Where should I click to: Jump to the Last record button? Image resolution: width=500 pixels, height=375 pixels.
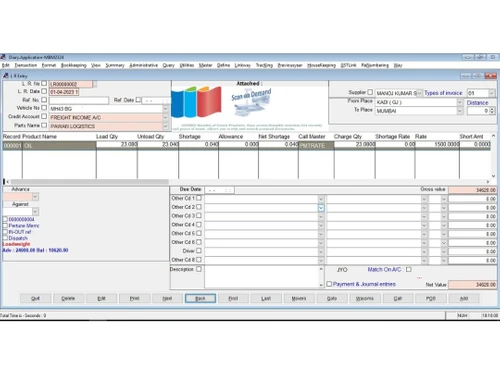(266, 298)
